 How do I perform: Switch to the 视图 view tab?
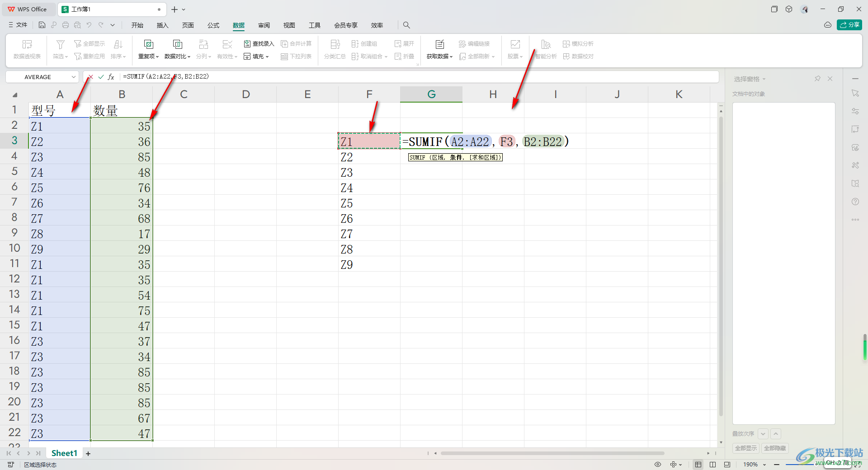coord(289,25)
